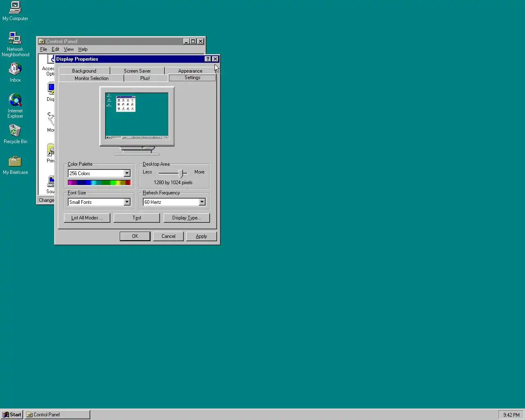Confirm with the OK button
The width and height of the screenshot is (525, 420).
click(135, 236)
